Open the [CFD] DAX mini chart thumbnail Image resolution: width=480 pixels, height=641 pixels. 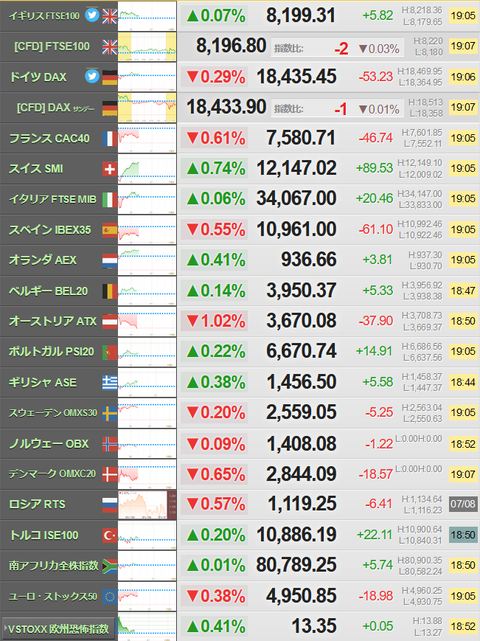click(147, 108)
